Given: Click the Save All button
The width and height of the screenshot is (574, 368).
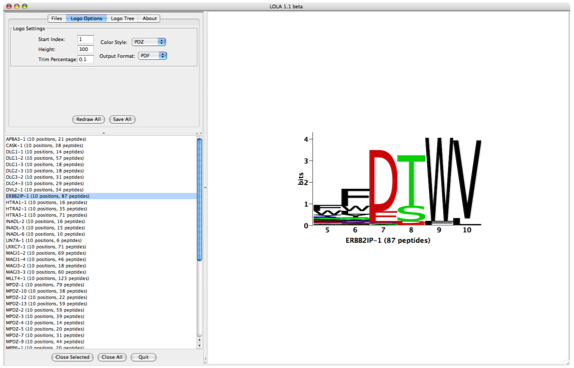Looking at the screenshot, I should coord(122,119).
